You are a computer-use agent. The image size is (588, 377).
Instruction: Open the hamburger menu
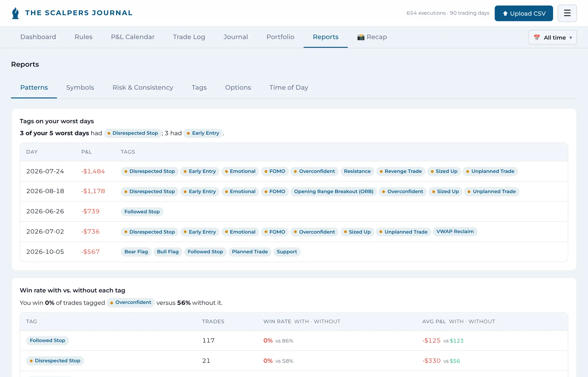pyautogui.click(x=567, y=13)
